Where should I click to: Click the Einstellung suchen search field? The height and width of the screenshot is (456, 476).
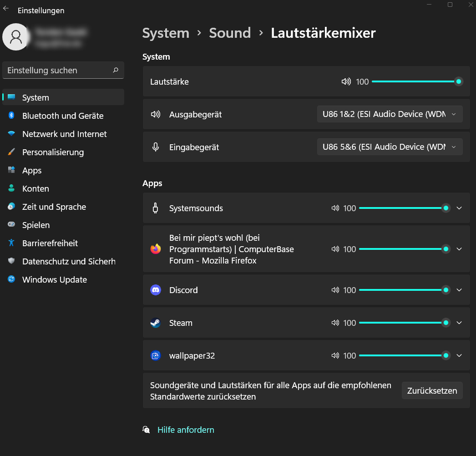(x=57, y=71)
